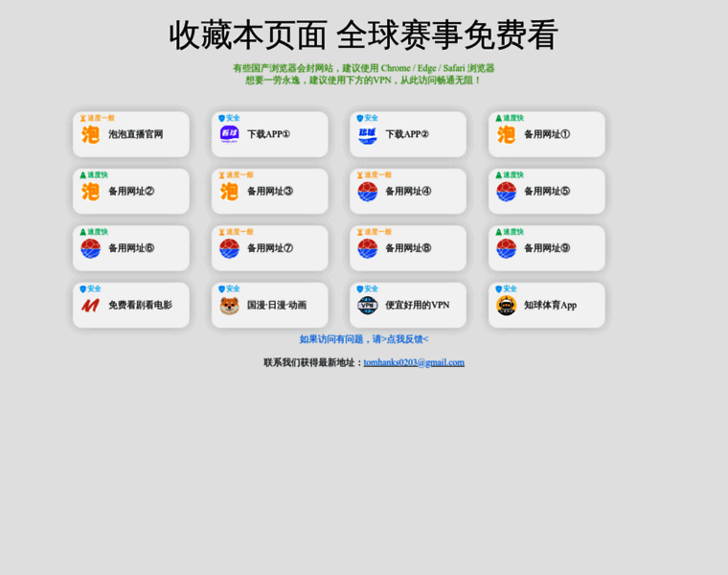The height and width of the screenshot is (575, 728).
Task: Select the 国漫·日漫·动画 text
Action: (277, 305)
